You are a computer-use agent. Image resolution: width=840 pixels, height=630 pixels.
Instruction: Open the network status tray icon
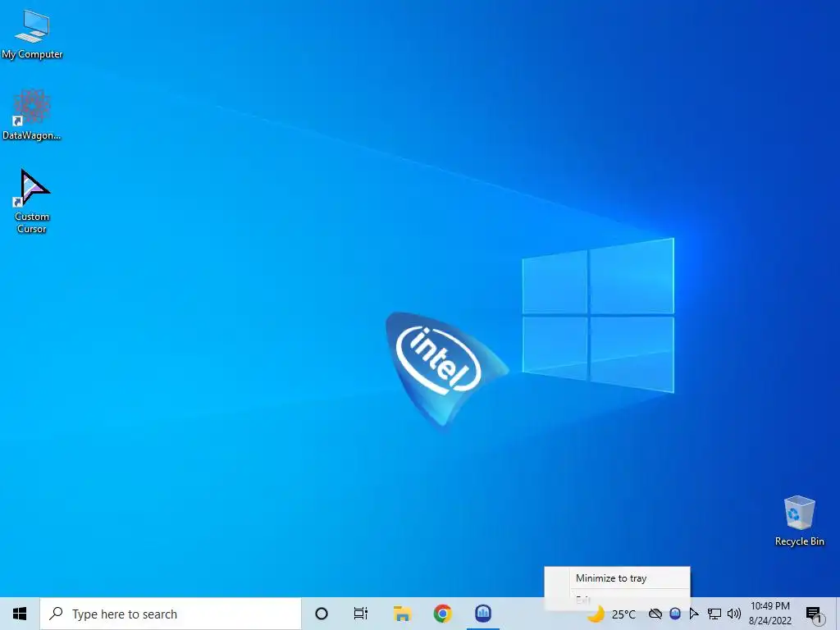[x=714, y=614]
